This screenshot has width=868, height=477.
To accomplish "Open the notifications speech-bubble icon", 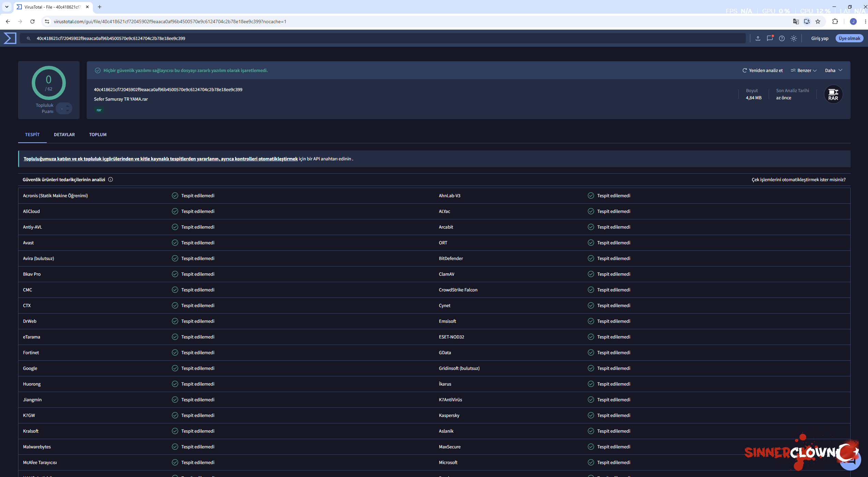I will pos(770,38).
